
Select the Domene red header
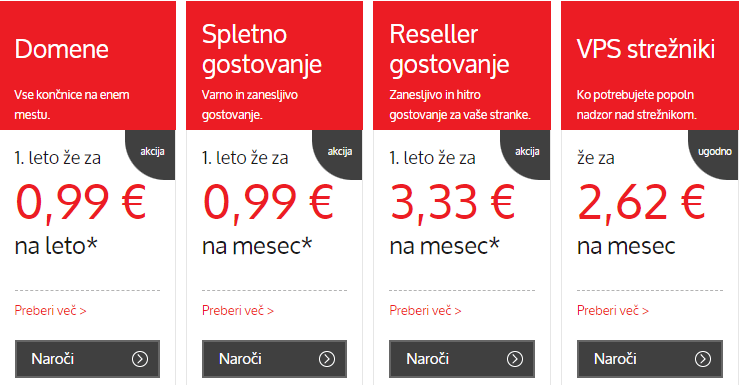point(88,66)
